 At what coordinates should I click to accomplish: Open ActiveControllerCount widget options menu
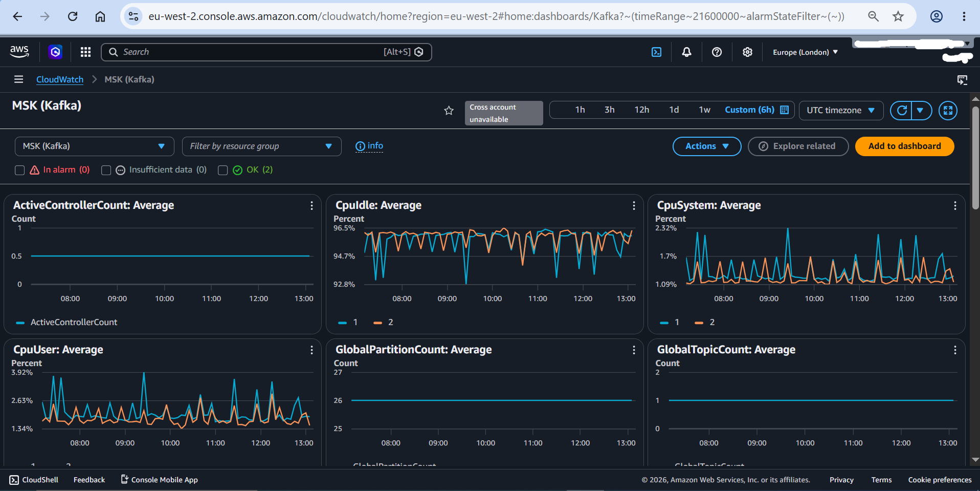coord(311,205)
